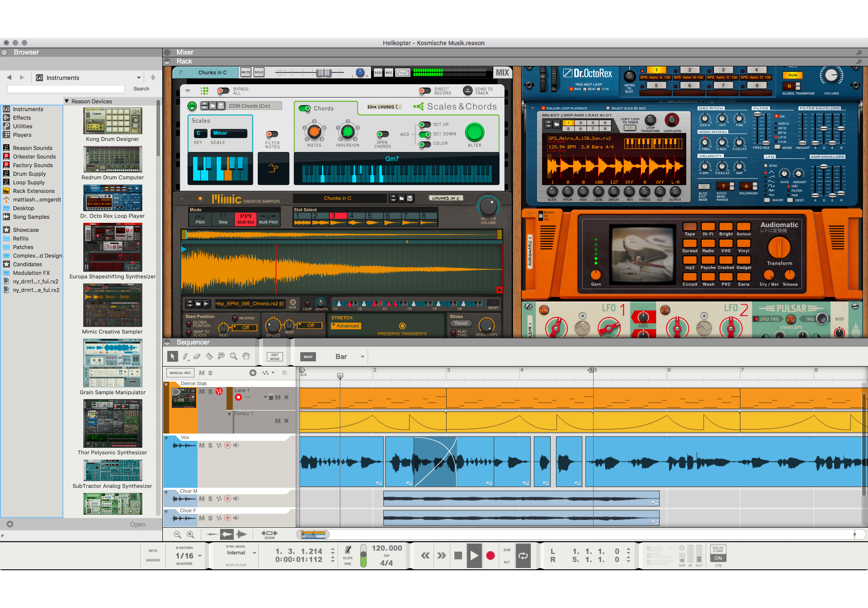Click the Search button in browser
Screen dimensions: 868x608
pyautogui.click(x=141, y=89)
